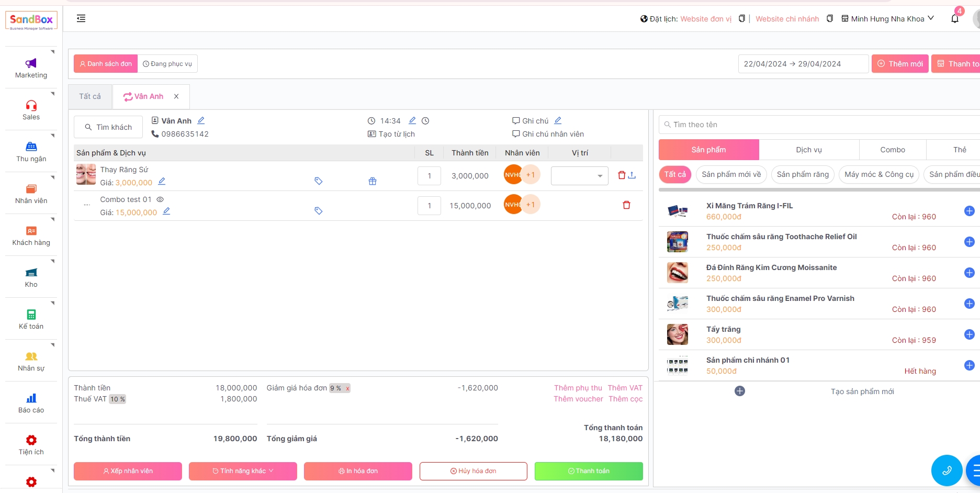Toggle the sidebar collapse menu icon
The height and width of the screenshot is (493, 980).
coord(81,19)
